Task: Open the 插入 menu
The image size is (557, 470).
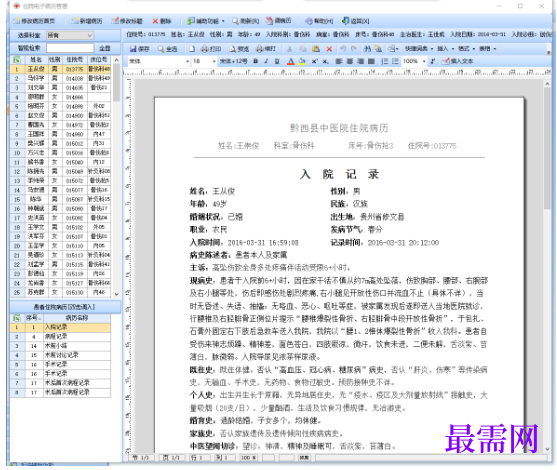Action: [445, 48]
